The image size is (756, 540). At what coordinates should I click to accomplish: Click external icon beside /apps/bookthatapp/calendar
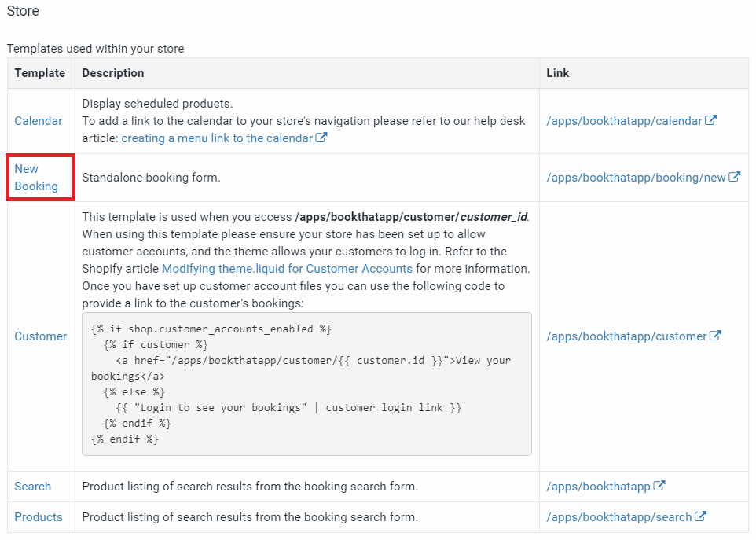click(710, 120)
